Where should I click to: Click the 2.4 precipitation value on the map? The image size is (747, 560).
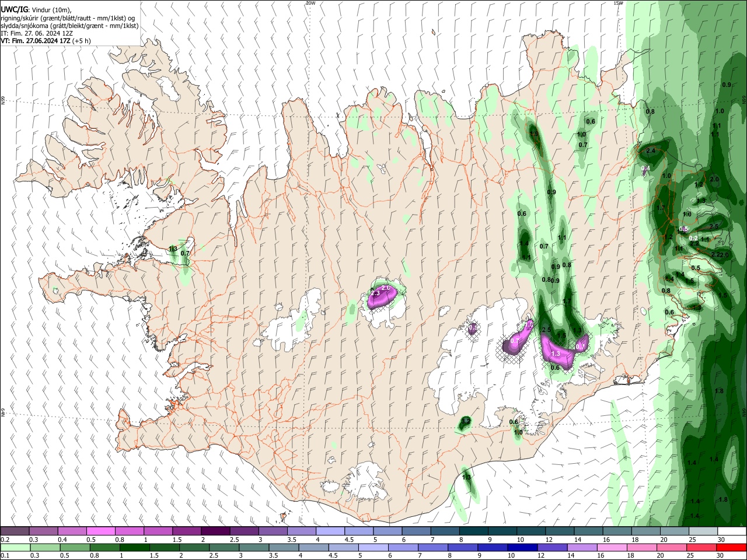(651, 150)
